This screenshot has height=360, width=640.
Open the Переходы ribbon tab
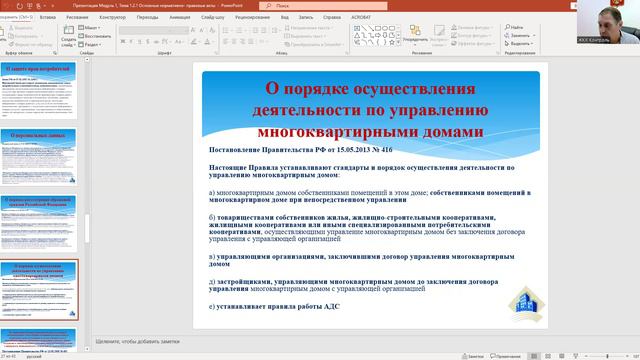coord(147,18)
